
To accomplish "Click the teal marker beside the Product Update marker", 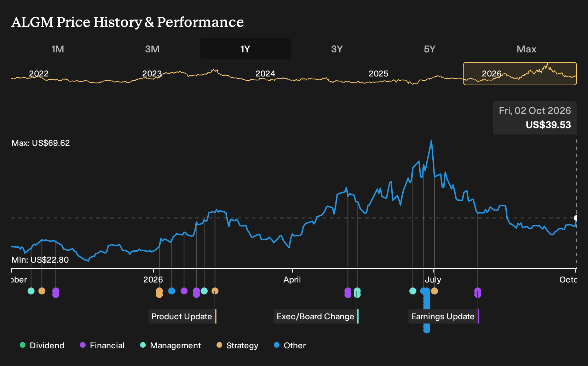I will pos(204,291).
